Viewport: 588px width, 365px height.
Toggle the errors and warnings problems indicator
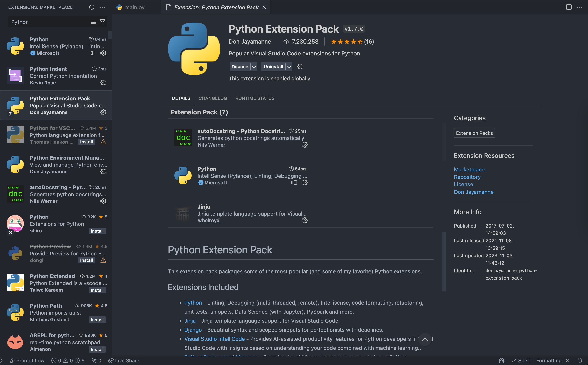68,360
